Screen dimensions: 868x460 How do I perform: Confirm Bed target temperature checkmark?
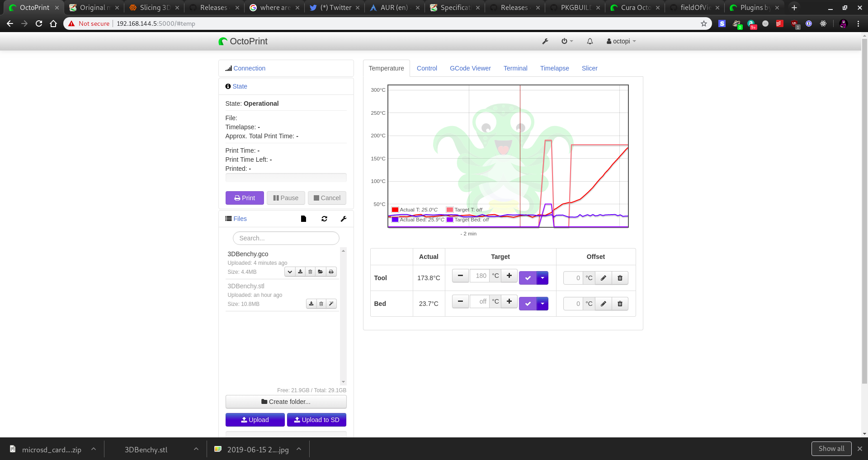[x=528, y=304]
